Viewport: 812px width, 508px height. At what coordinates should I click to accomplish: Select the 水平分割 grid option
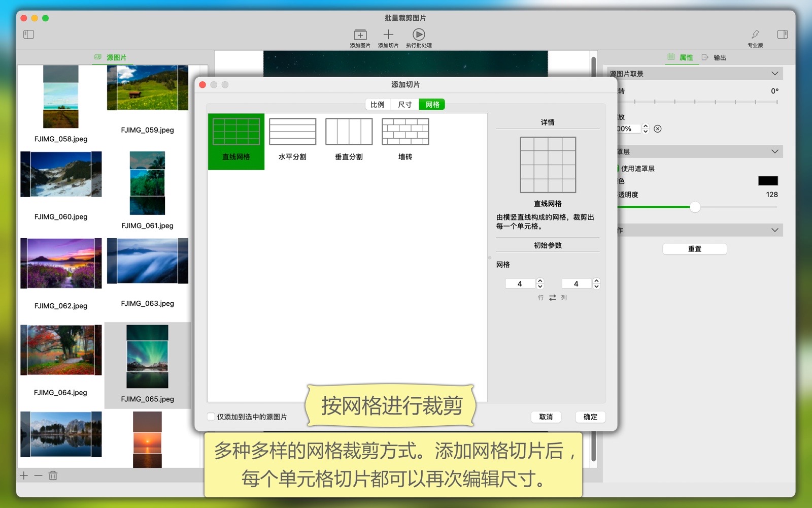coord(292,132)
